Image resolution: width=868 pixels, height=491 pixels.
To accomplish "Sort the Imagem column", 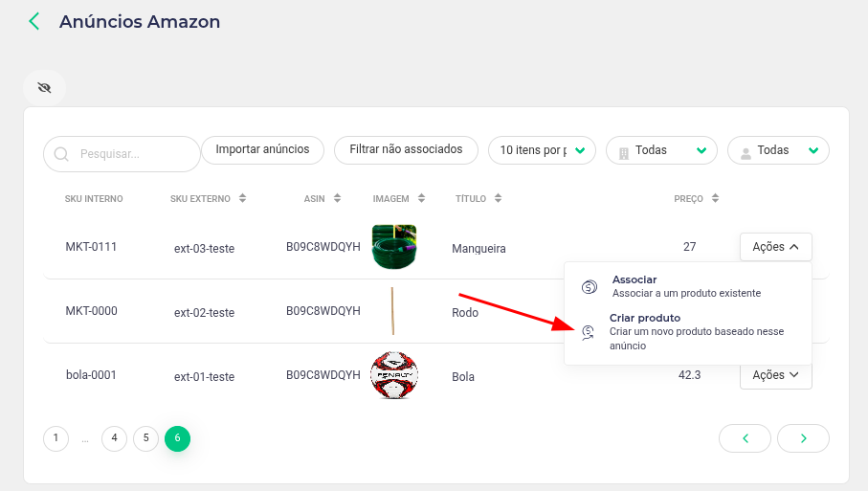I will 422,198.
